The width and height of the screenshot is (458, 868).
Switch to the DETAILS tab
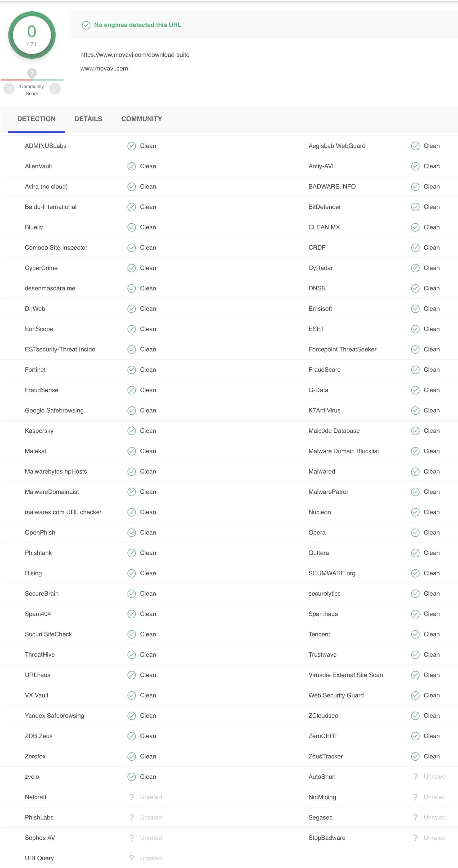(x=88, y=119)
